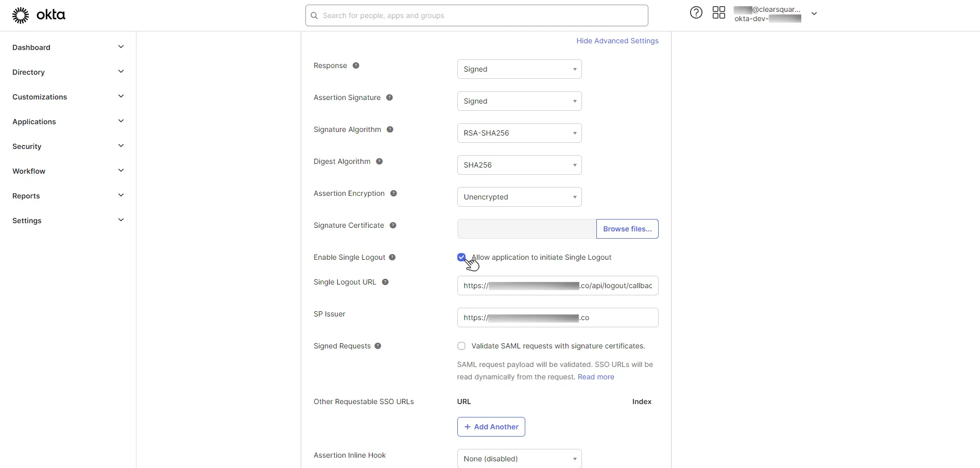980x468 pixels.
Task: Open the Assertion Inline Hook dropdown
Action: click(x=519, y=458)
